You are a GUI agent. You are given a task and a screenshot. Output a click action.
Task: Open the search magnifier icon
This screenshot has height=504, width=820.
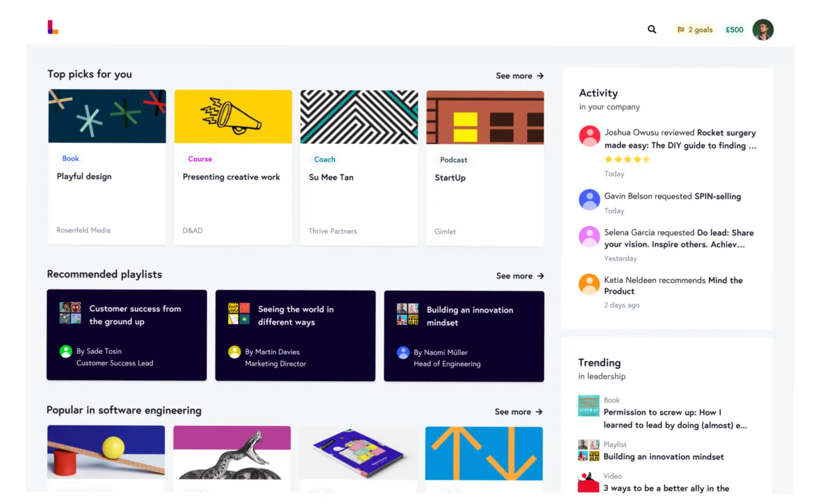pos(651,29)
